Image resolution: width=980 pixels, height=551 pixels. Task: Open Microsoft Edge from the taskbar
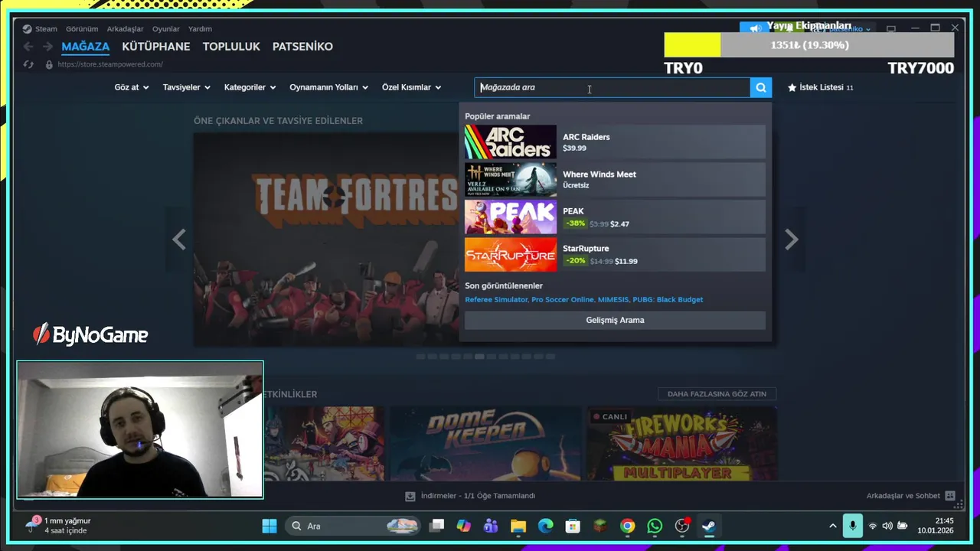point(545,526)
